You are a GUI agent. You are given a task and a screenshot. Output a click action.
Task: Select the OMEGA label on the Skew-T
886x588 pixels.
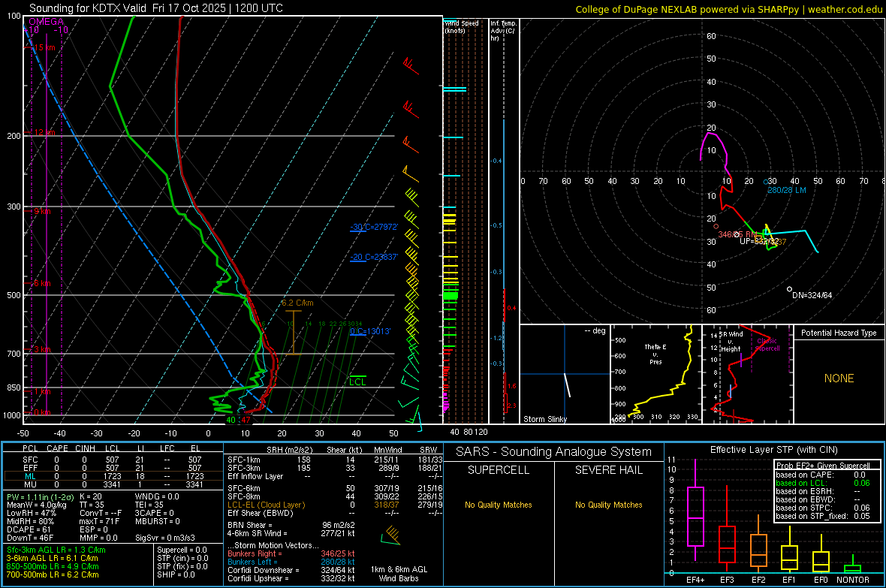[47, 22]
